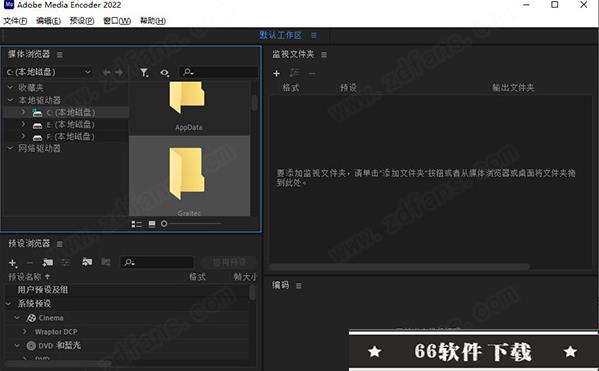Image resolution: width=599 pixels, height=371 pixels.
Task: Click the preset settings sliders icon
Action: click(x=66, y=262)
